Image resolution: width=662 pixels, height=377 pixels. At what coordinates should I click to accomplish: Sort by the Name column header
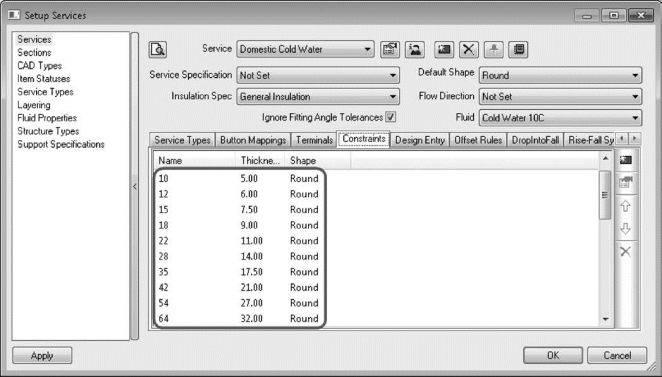pyautogui.click(x=195, y=161)
